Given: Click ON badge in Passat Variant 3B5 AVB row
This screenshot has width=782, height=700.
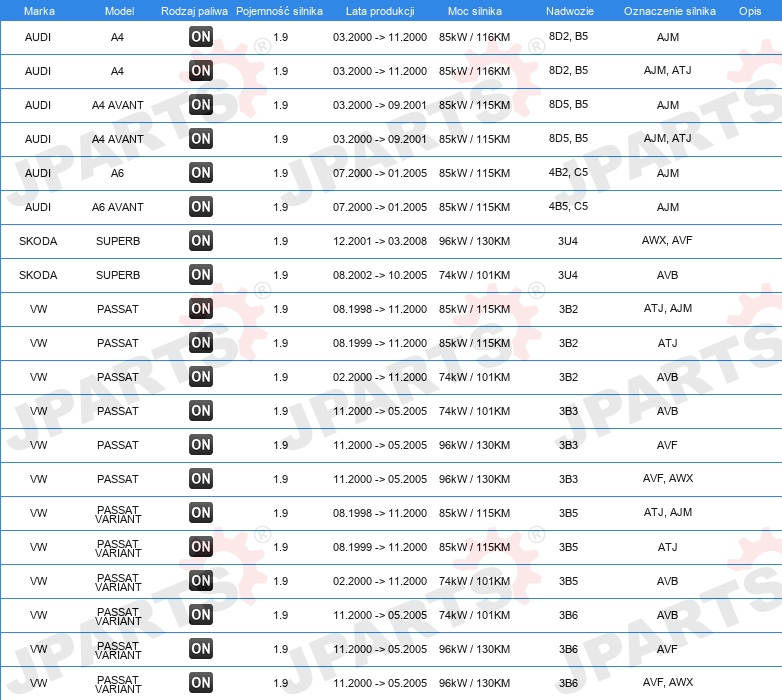Looking at the screenshot, I should [x=201, y=580].
